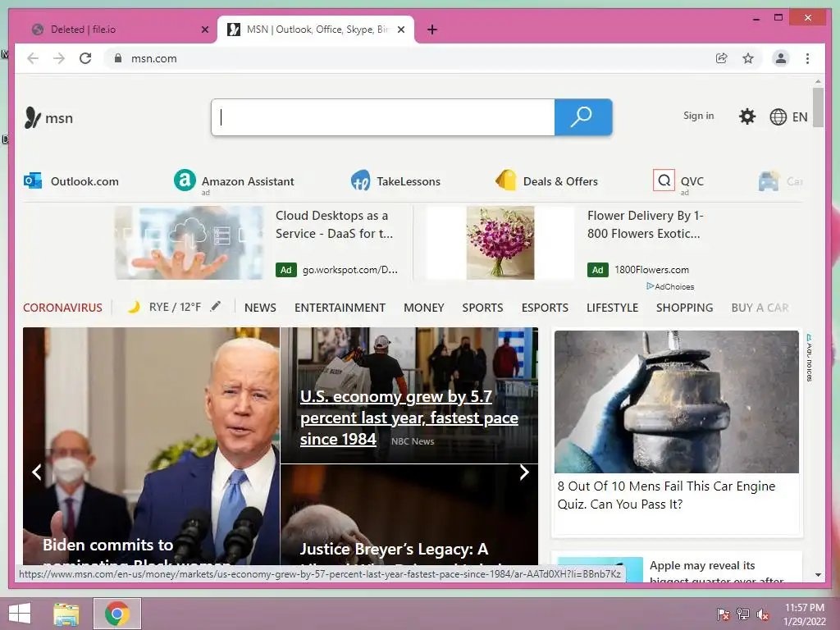Viewport: 840px width, 630px height.
Task: Open the Cloud Desktops as a Service ad
Action: tap(335, 225)
